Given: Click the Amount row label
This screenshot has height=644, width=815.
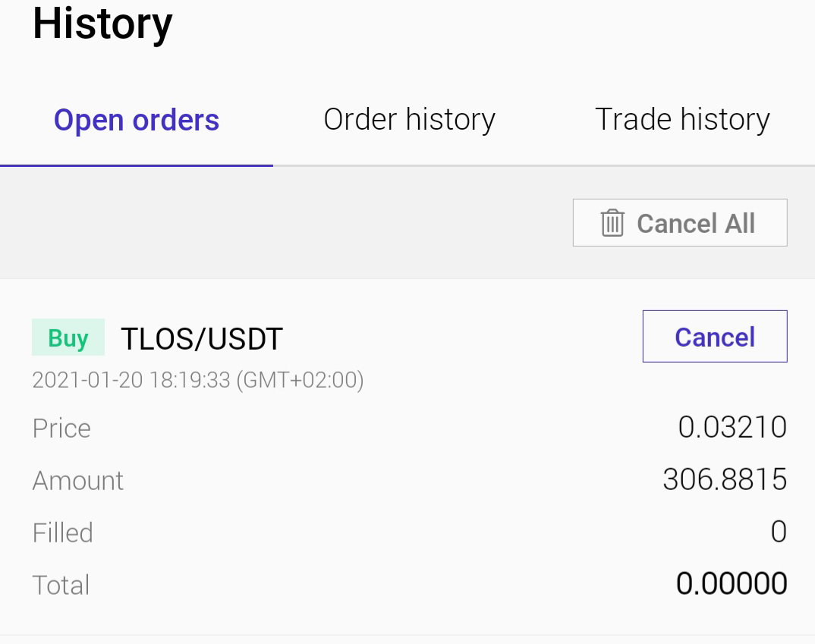Looking at the screenshot, I should (78, 480).
